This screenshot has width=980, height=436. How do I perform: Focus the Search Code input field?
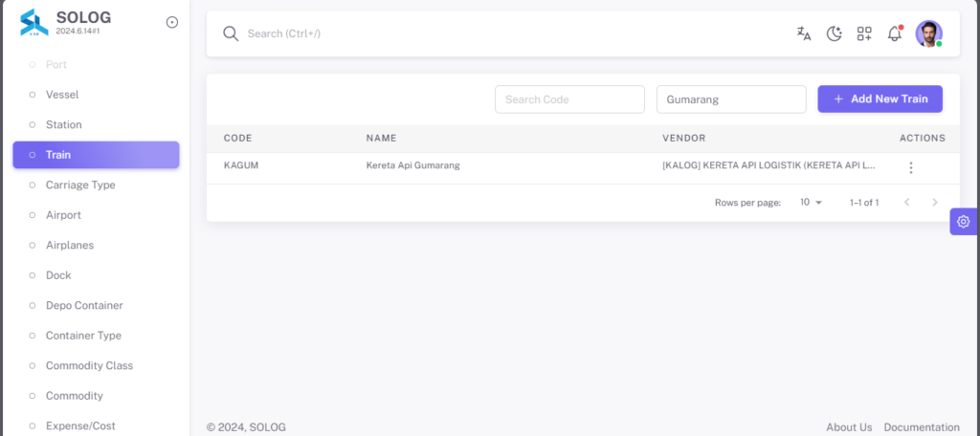pos(569,99)
